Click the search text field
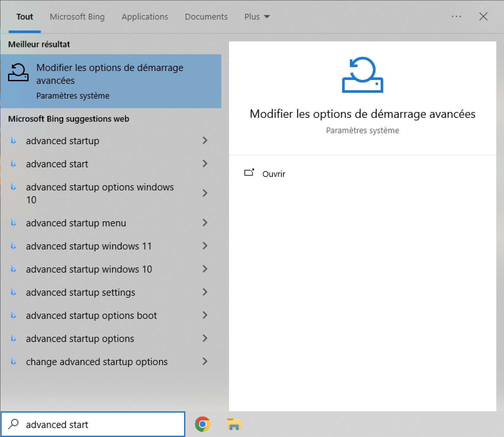Screen dimensions: 504x437 click(x=103, y=424)
